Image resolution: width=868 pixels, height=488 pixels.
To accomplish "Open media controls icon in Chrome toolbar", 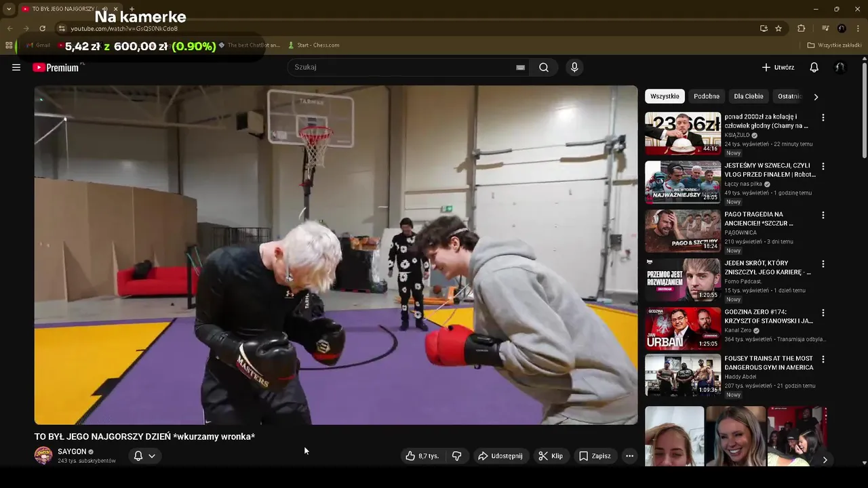I will click(825, 28).
